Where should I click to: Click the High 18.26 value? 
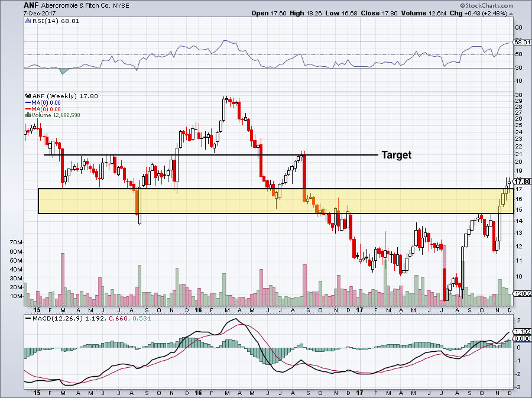tap(306, 13)
